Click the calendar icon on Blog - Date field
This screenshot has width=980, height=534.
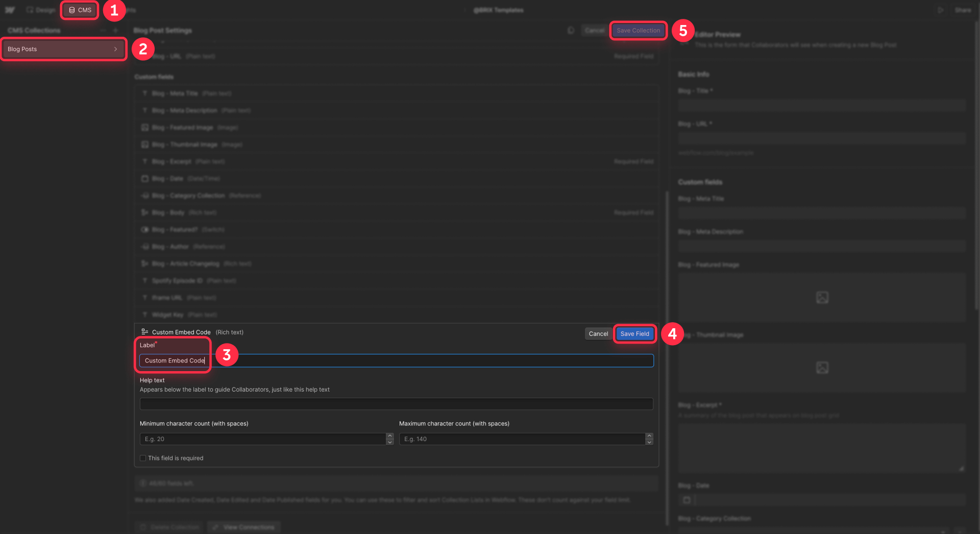click(144, 178)
